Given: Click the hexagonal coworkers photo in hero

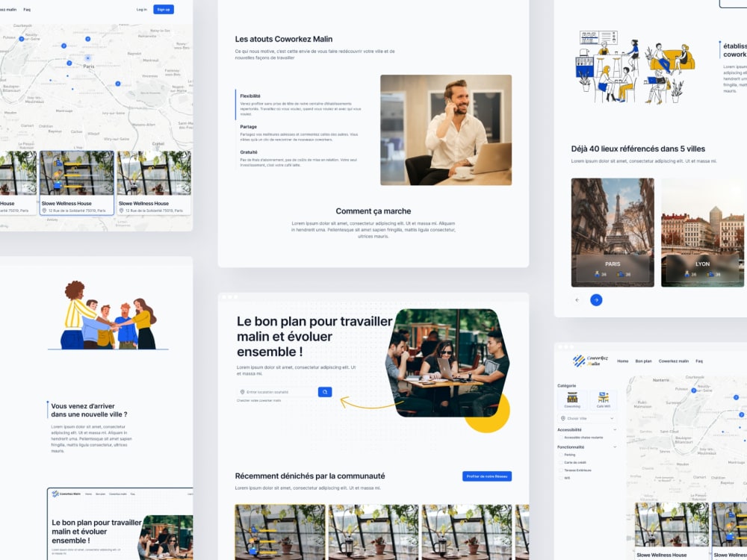Looking at the screenshot, I should pyautogui.click(x=447, y=363).
